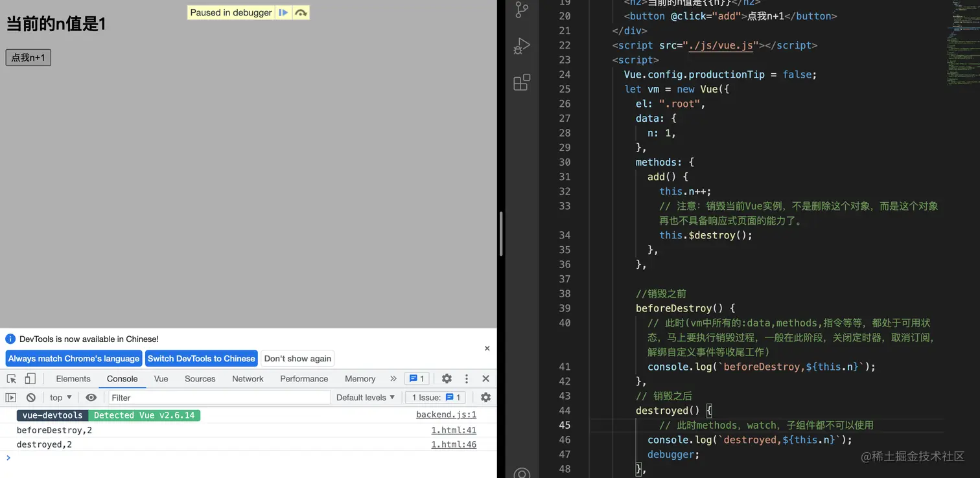The image size is (980, 478).
Task: Activate the inspect element picker
Action: pos(12,379)
